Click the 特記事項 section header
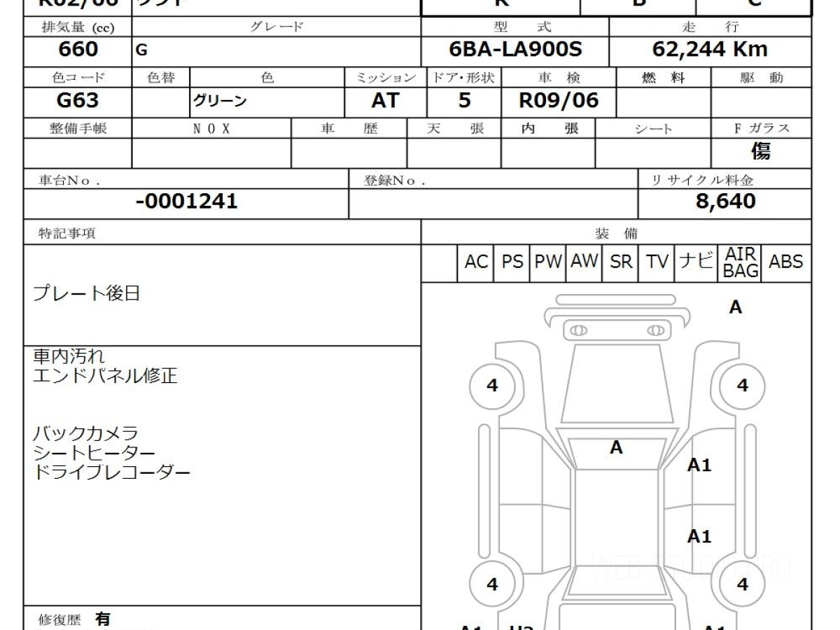 click(65, 233)
